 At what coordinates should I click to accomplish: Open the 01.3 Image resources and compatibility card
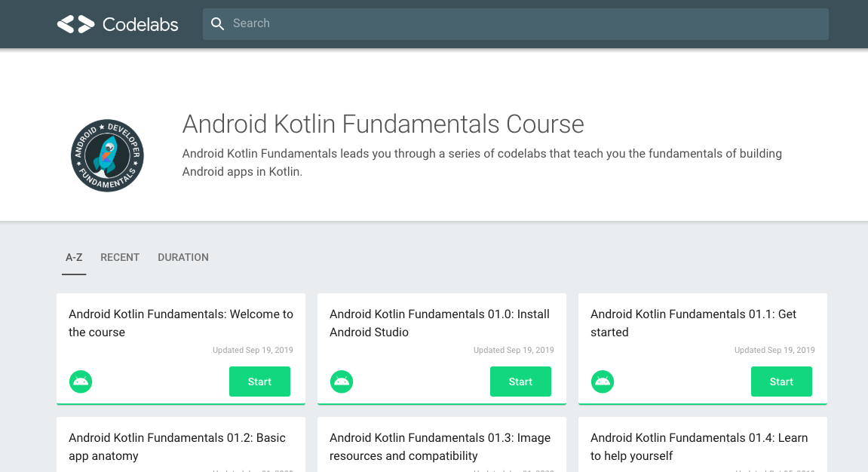[442, 445]
